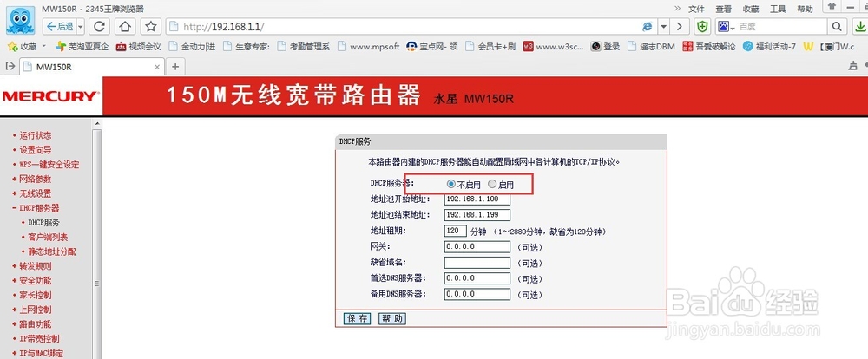
Task: Click the go forward arrow button
Action: (x=680, y=27)
